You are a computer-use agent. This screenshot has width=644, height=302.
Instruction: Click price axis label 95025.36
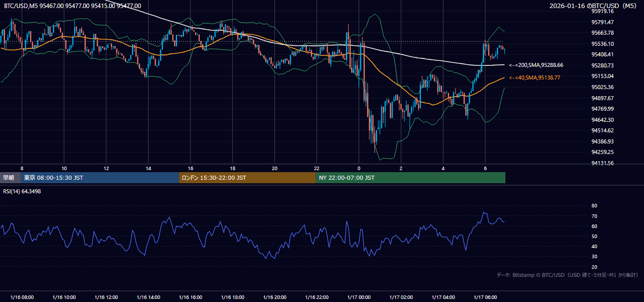tap(603, 87)
